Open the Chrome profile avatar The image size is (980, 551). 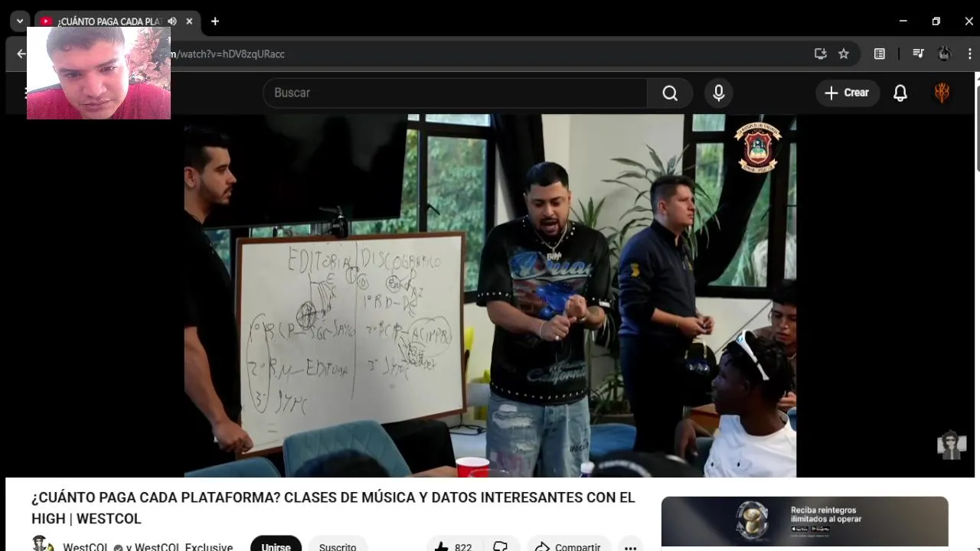coord(944,54)
